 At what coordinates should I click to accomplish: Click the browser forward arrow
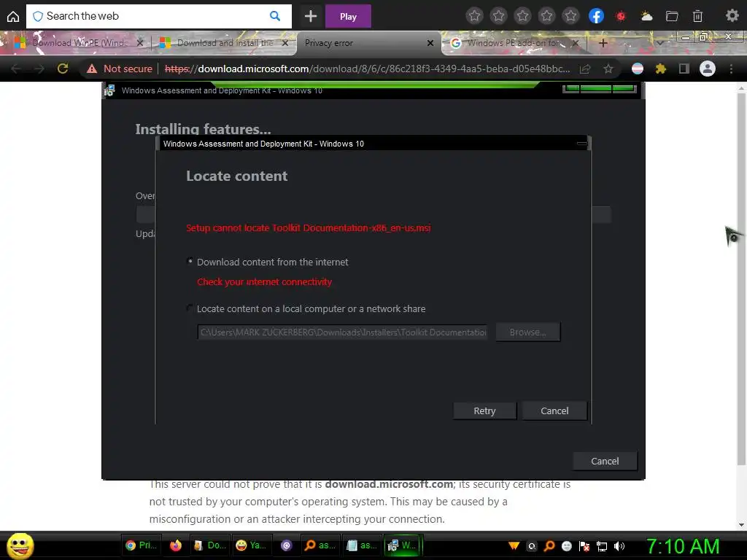tap(39, 69)
